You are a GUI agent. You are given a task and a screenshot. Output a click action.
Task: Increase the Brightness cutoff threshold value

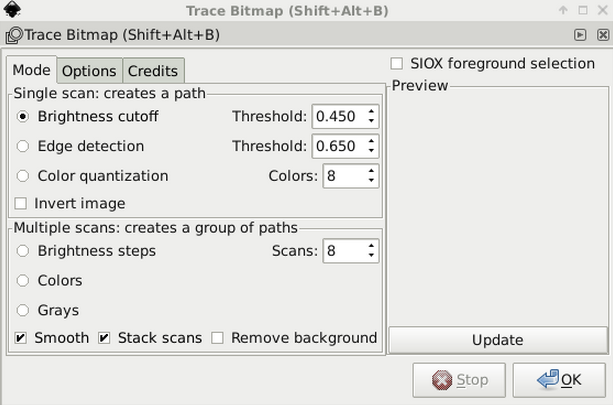tap(371, 111)
